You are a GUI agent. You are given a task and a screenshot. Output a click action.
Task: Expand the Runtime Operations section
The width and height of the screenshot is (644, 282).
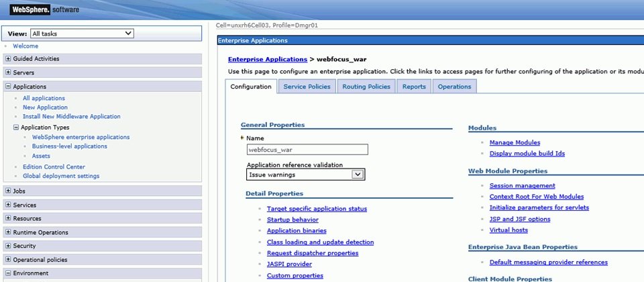click(8, 232)
